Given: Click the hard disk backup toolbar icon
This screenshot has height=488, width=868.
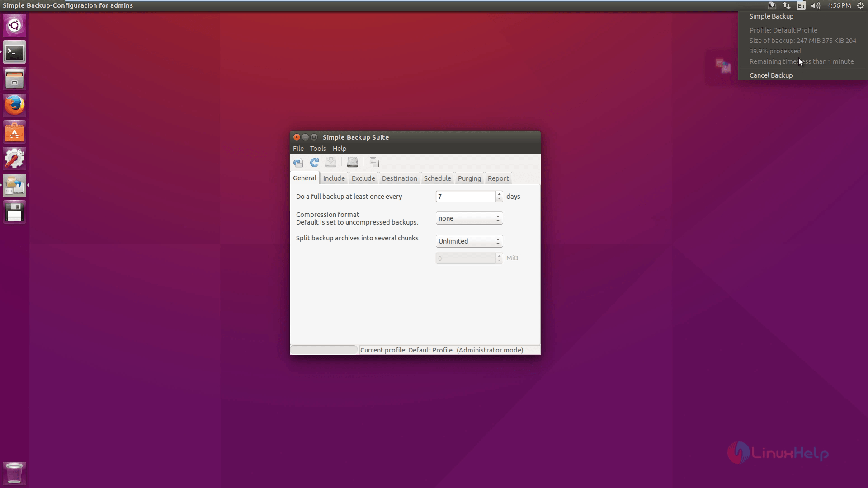Looking at the screenshot, I should pyautogui.click(x=353, y=162).
